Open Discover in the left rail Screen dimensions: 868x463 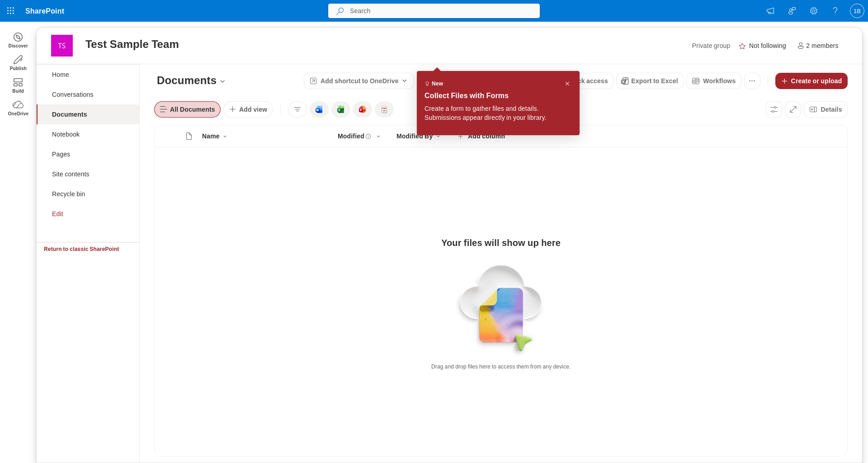[x=18, y=40]
